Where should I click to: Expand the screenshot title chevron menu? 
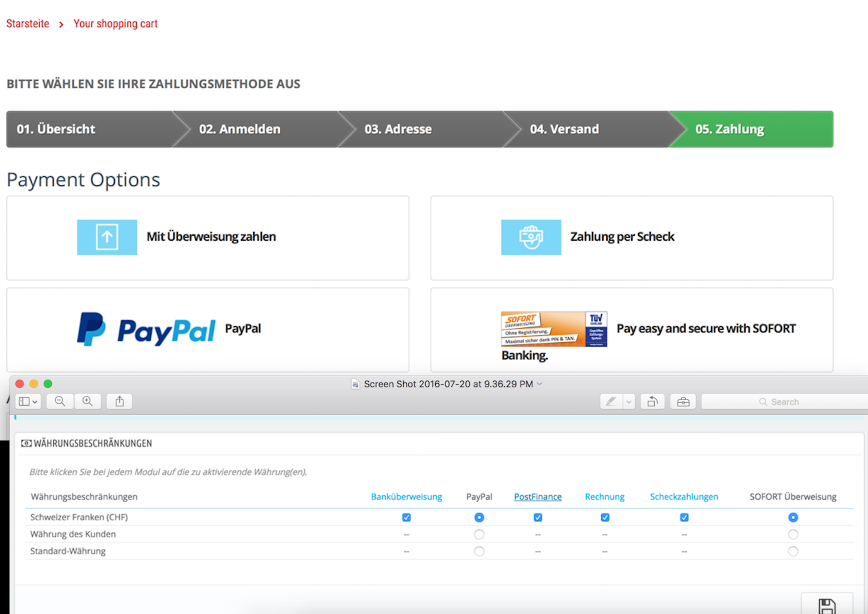point(540,384)
